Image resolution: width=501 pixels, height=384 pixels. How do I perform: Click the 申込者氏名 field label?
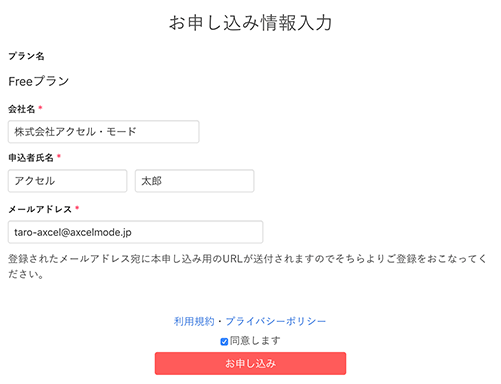tap(31, 157)
